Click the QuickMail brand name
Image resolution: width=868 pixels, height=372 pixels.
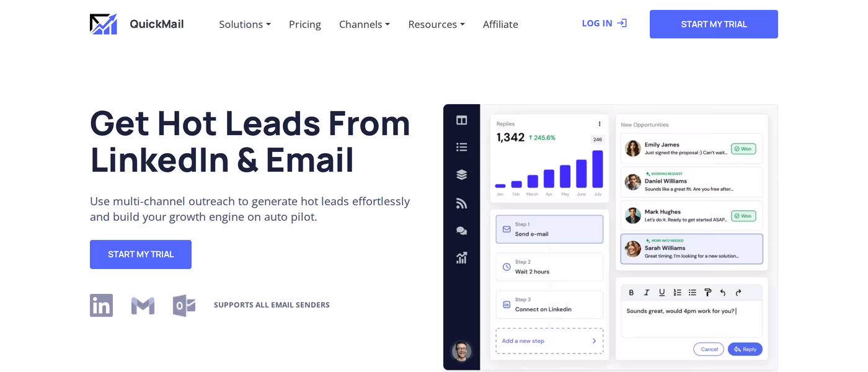pos(157,24)
